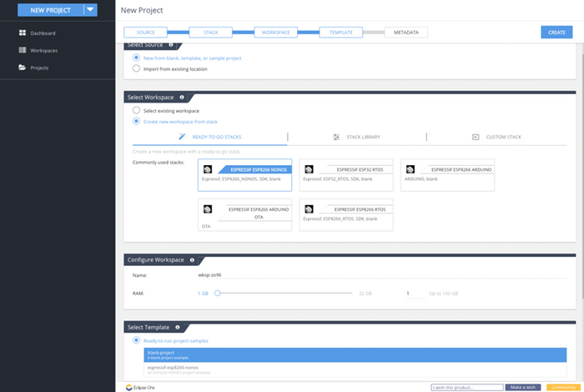
Task: Switch to STACK LIBRARY tab
Action: (x=357, y=137)
